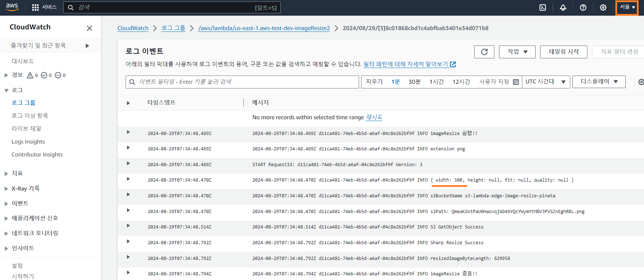Click the 재시도 retry link
Screen dimensions: 644x280
point(374,117)
